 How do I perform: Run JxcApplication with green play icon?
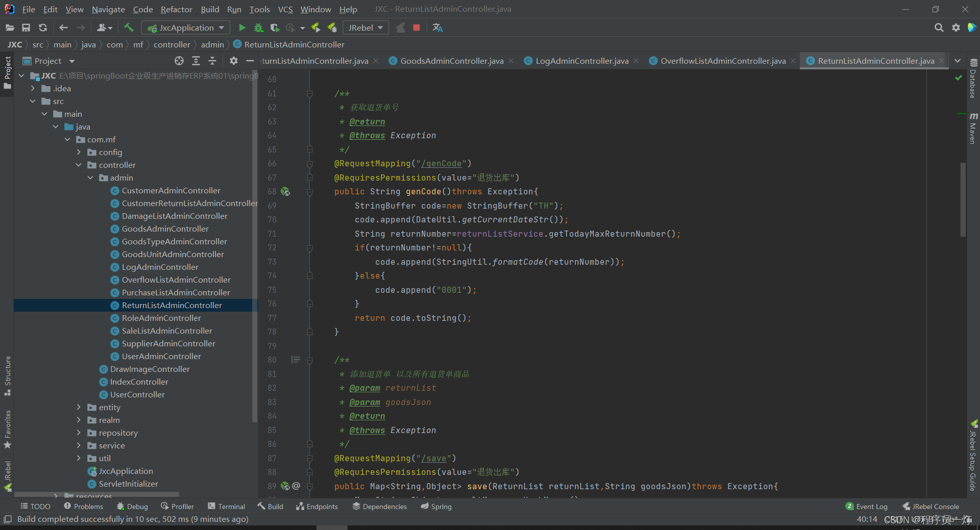(242, 28)
